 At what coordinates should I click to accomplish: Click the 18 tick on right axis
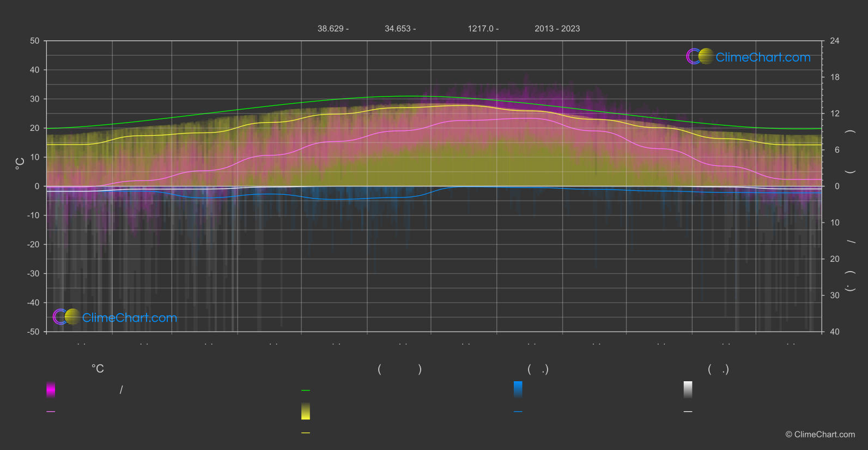pyautogui.click(x=835, y=77)
